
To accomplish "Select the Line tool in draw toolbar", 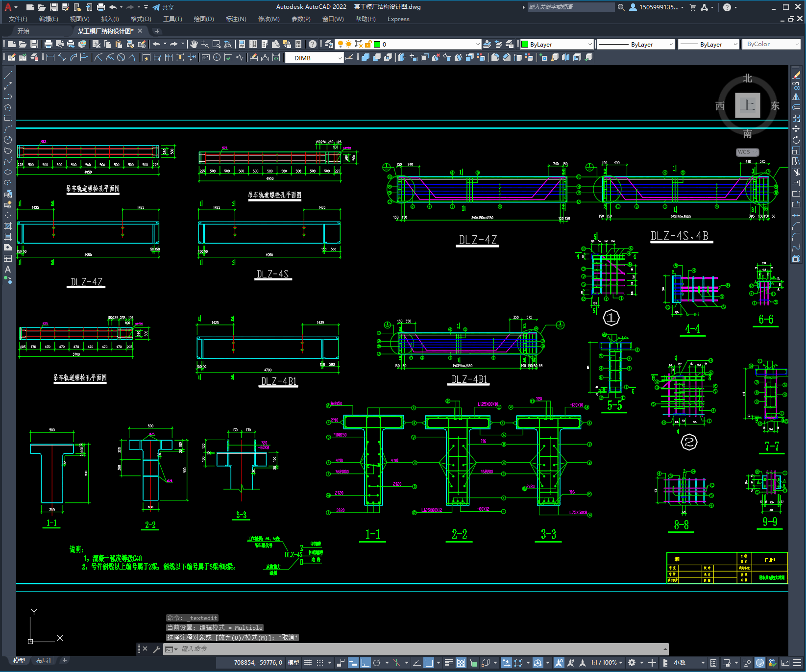I will coord(8,75).
